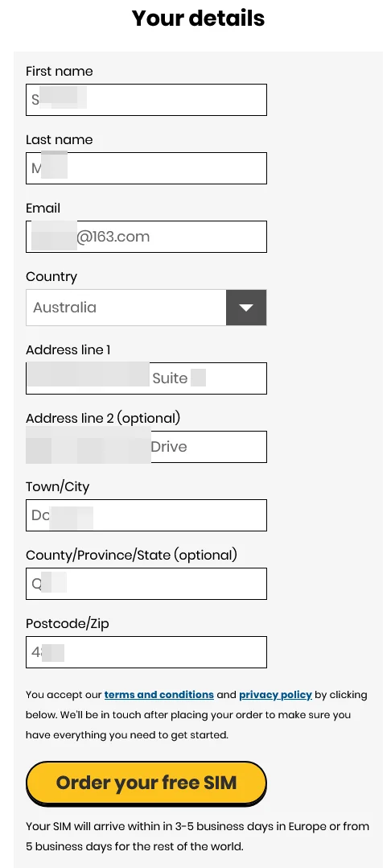
Task: Click into the Email field
Action: pyautogui.click(x=146, y=237)
